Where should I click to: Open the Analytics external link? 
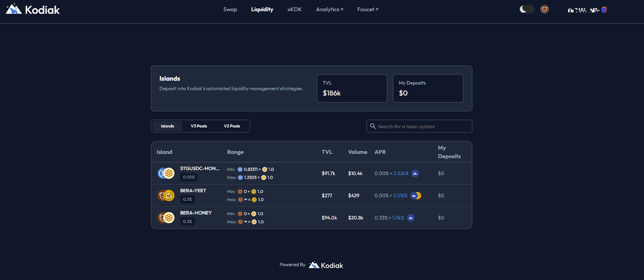(329, 9)
